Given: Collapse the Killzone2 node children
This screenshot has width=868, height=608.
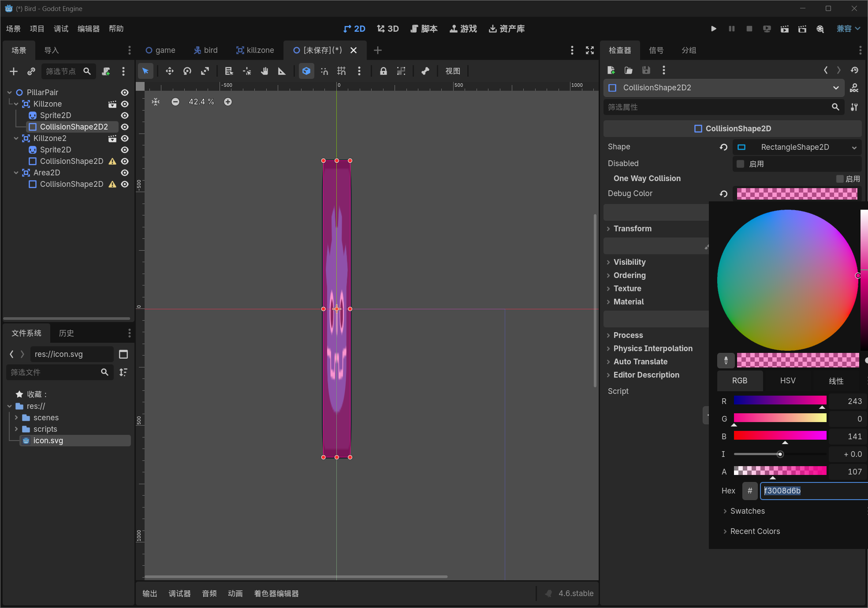Looking at the screenshot, I should pos(16,138).
